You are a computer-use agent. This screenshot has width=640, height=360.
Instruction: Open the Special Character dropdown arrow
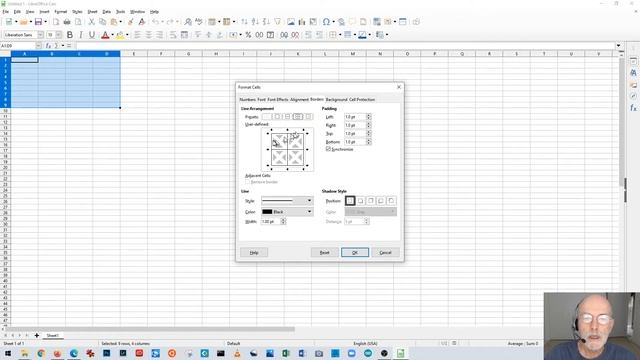[x=333, y=22]
